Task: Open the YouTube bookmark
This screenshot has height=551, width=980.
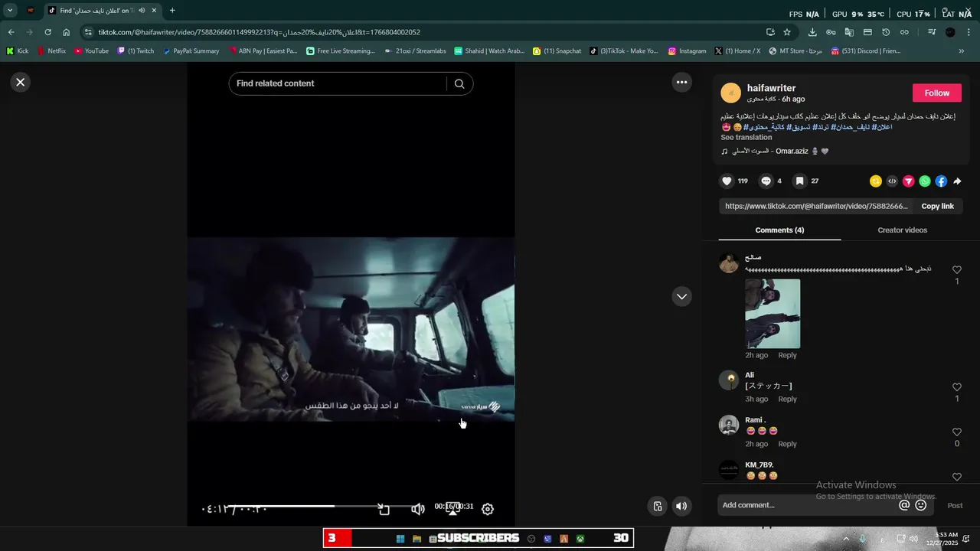Action: (92, 51)
